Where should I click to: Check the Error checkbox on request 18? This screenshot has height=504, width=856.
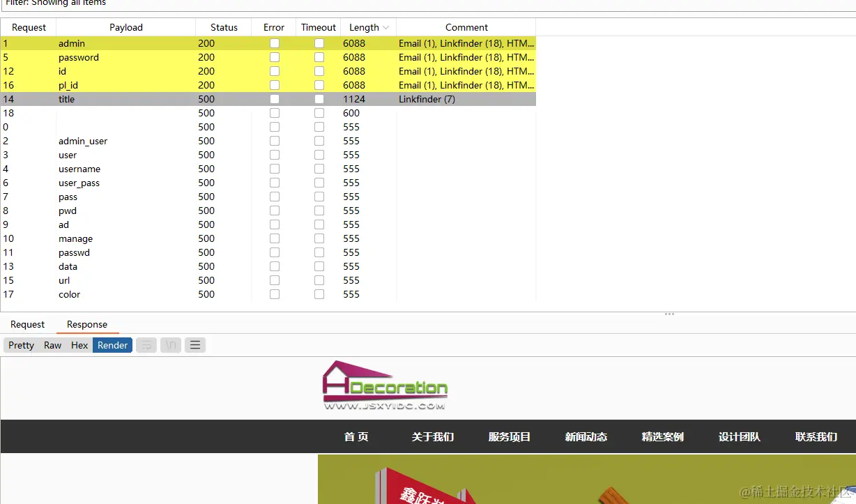tap(274, 113)
